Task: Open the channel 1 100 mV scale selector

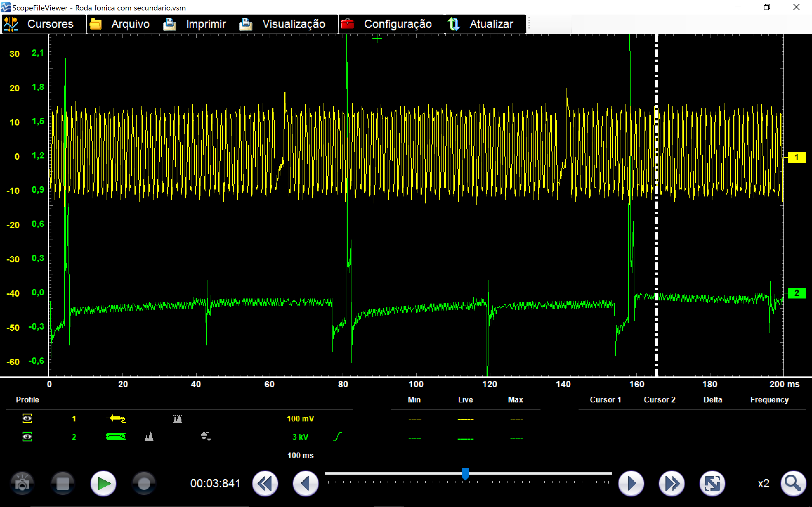Action: [300, 419]
